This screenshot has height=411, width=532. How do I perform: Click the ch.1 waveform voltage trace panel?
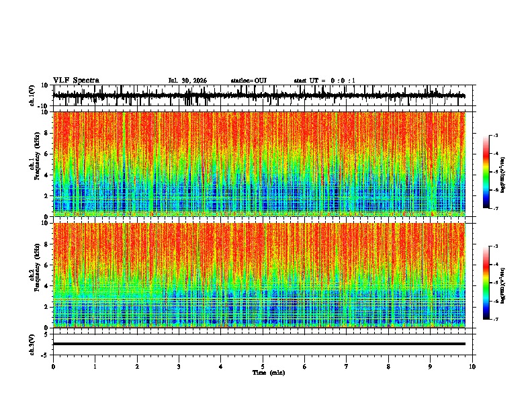[264, 95]
